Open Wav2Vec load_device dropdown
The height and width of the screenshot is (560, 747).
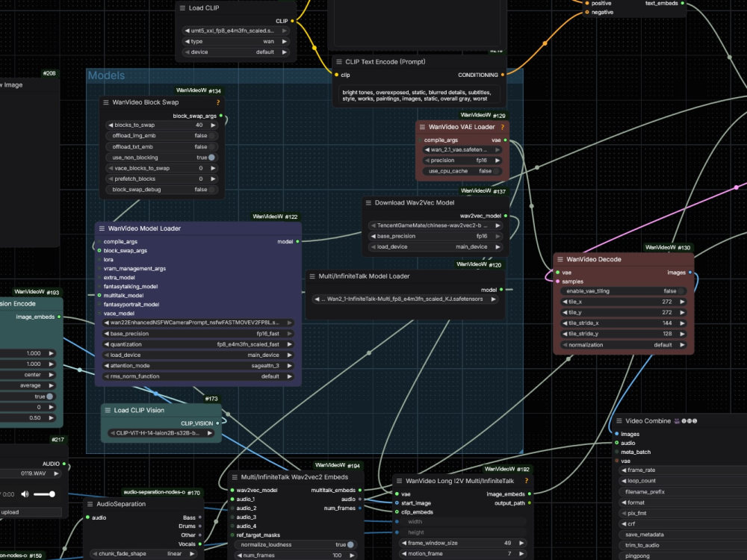[x=436, y=246]
